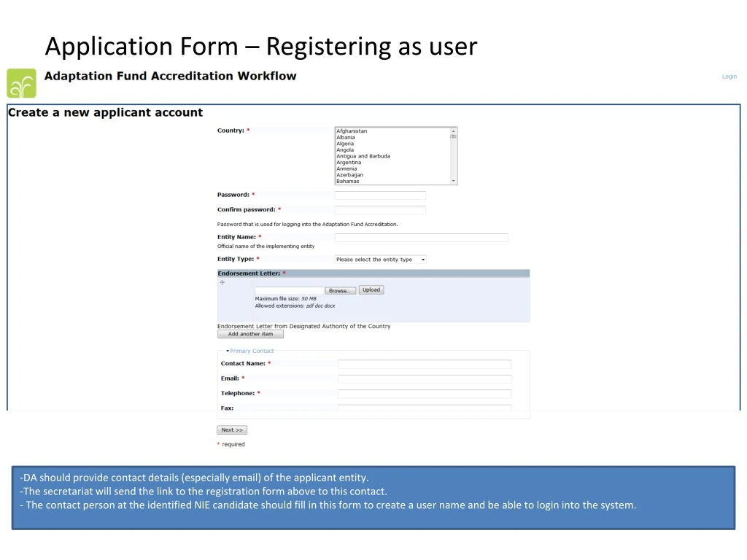Click the Login link

click(729, 77)
